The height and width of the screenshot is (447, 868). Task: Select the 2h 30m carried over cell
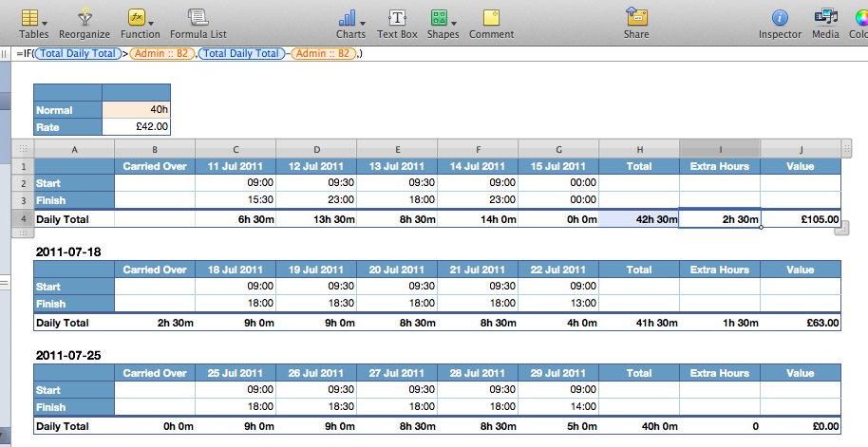point(155,323)
